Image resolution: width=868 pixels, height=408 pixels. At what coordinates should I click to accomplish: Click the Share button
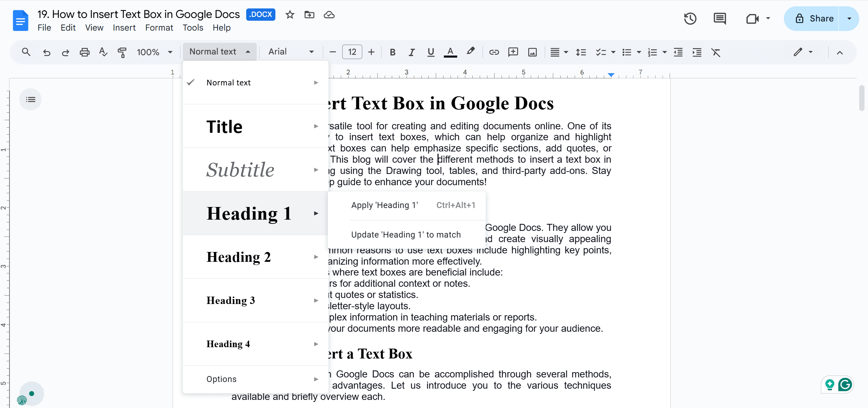[812, 19]
